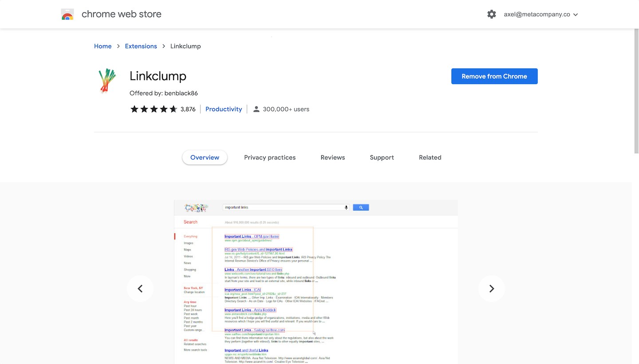The image size is (639, 364).
Task: Click the page vertical scrollbar
Action: [x=636, y=91]
